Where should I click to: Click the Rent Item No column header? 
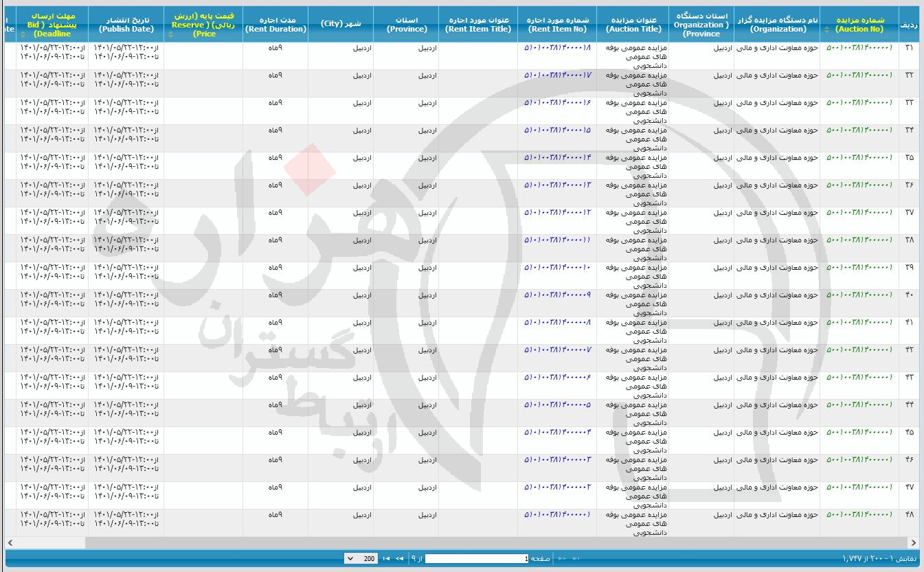pos(557,24)
